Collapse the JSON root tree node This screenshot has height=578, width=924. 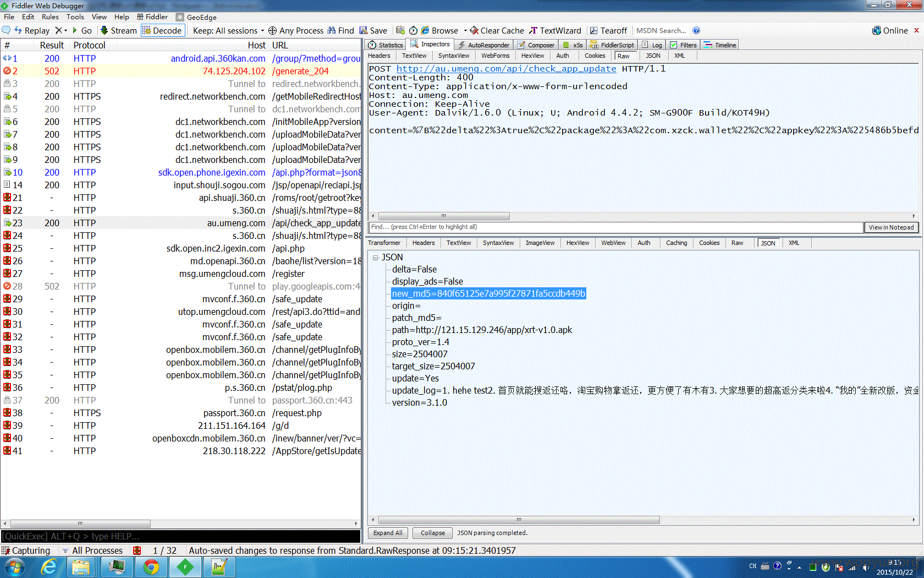point(376,258)
